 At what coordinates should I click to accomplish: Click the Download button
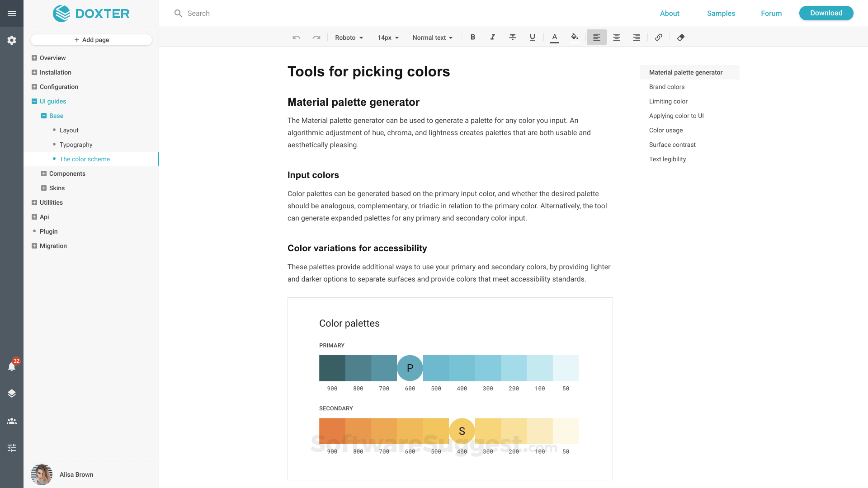[826, 13]
